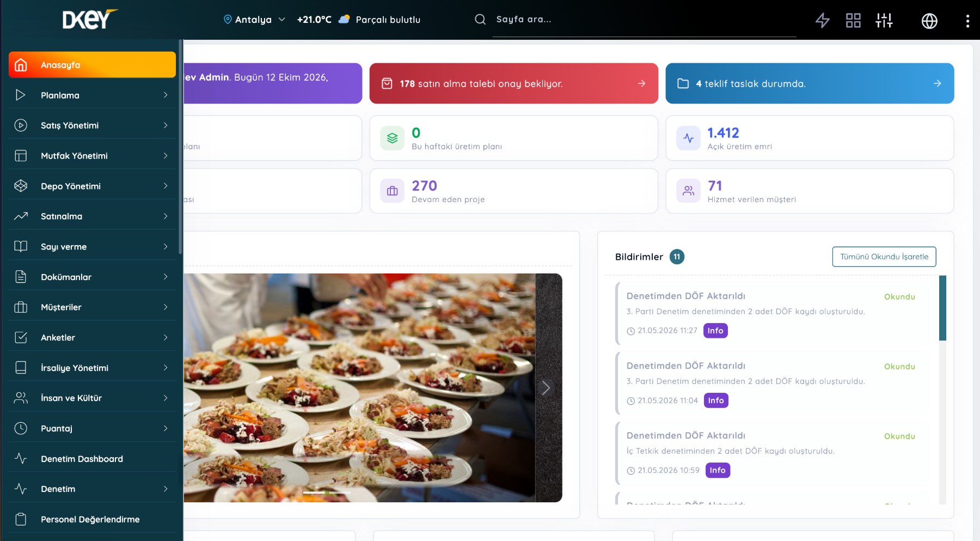Click the DKEY logo
This screenshot has width=980, height=541.
[x=90, y=20]
